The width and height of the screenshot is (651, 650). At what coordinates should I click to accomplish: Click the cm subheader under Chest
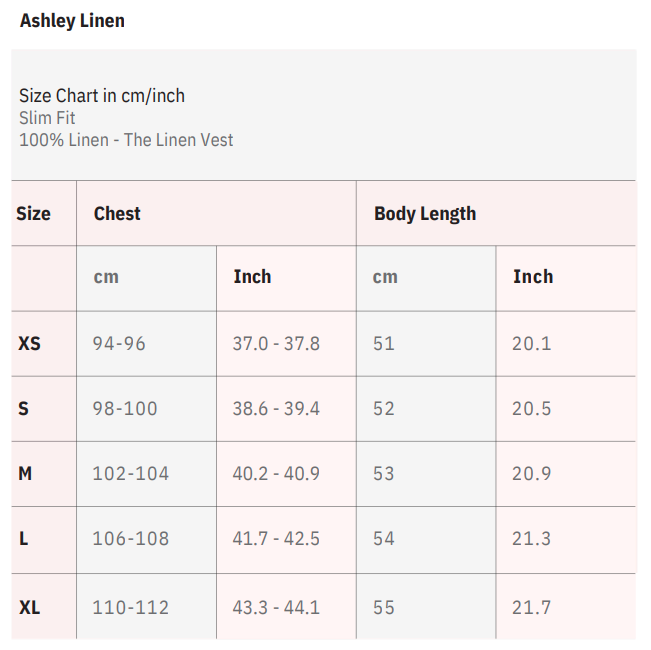(x=106, y=277)
